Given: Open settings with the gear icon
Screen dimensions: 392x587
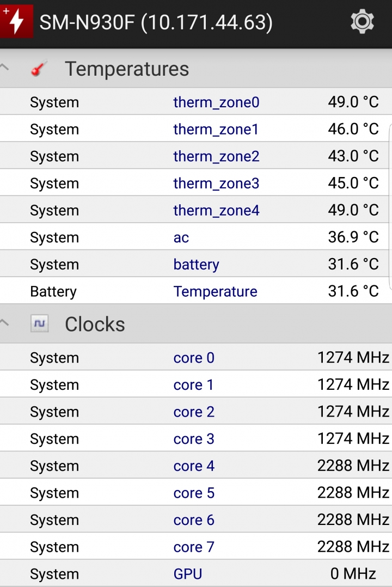Looking at the screenshot, I should pos(362,22).
